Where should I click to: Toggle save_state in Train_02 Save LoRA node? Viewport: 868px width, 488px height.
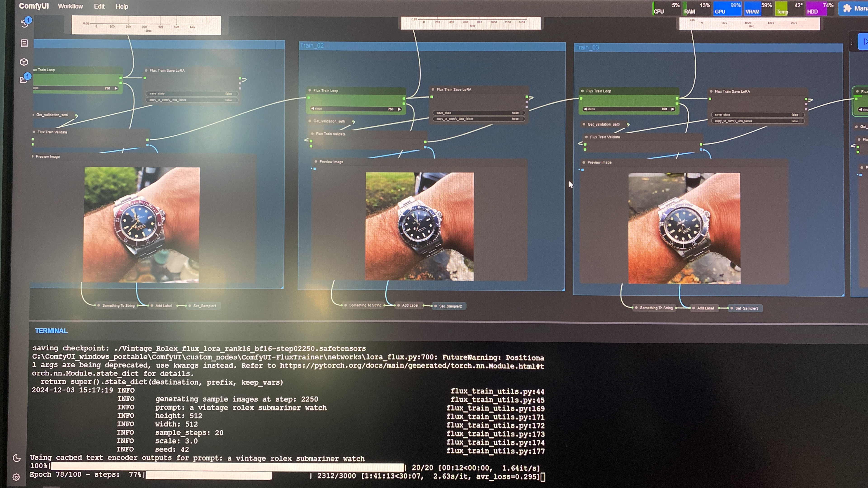point(479,113)
